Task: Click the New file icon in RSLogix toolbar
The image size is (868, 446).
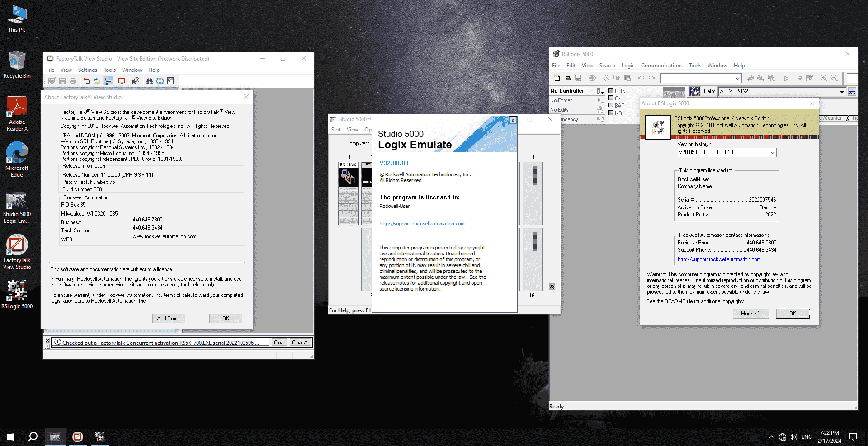Action: pos(557,78)
